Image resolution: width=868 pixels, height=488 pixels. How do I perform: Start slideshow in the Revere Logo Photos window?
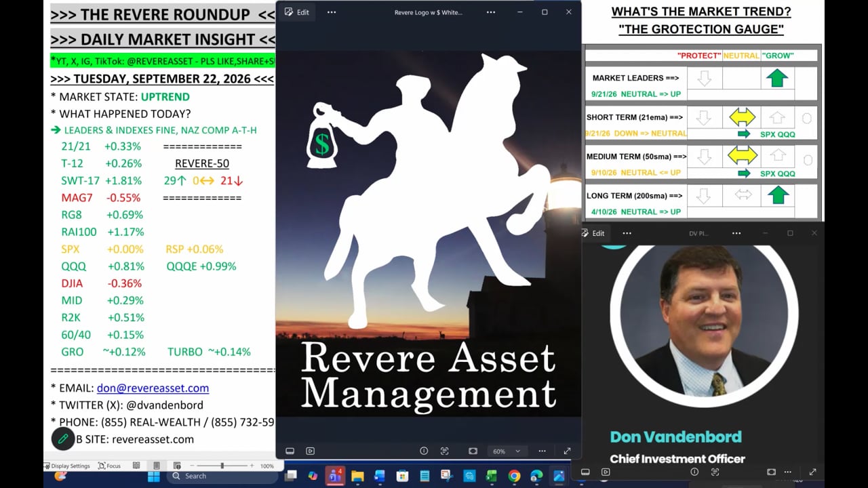pos(310,451)
